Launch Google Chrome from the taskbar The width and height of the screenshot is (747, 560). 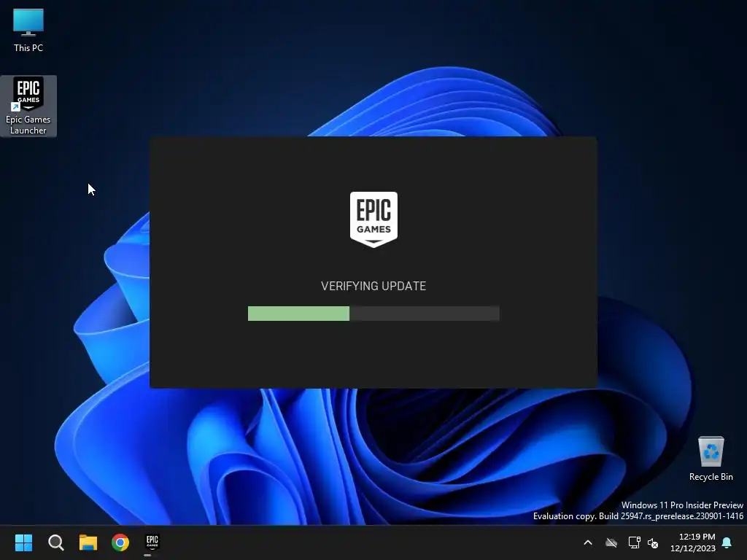[120, 542]
